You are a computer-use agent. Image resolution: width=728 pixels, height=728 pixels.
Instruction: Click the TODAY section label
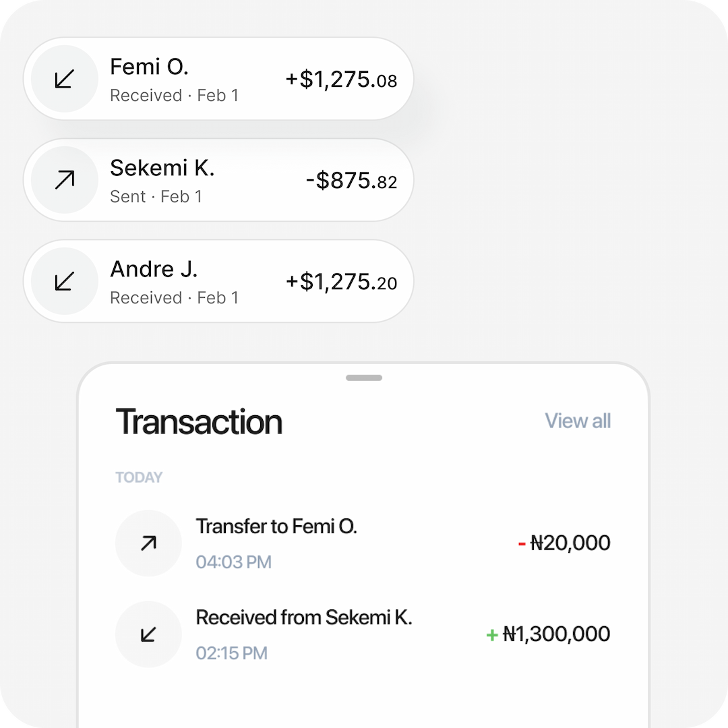(x=139, y=478)
